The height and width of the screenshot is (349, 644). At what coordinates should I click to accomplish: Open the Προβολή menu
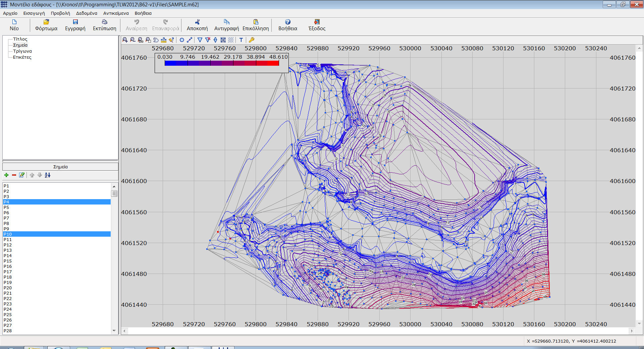click(x=60, y=13)
